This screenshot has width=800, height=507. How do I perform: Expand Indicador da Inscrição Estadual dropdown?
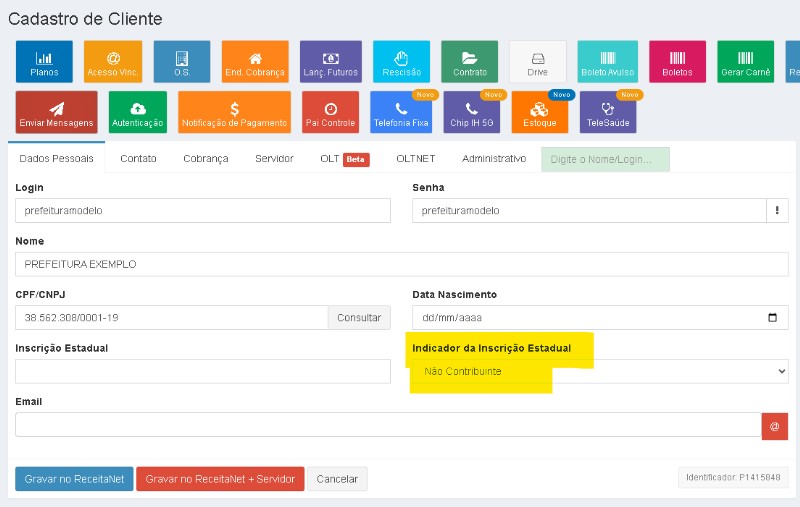(600, 371)
